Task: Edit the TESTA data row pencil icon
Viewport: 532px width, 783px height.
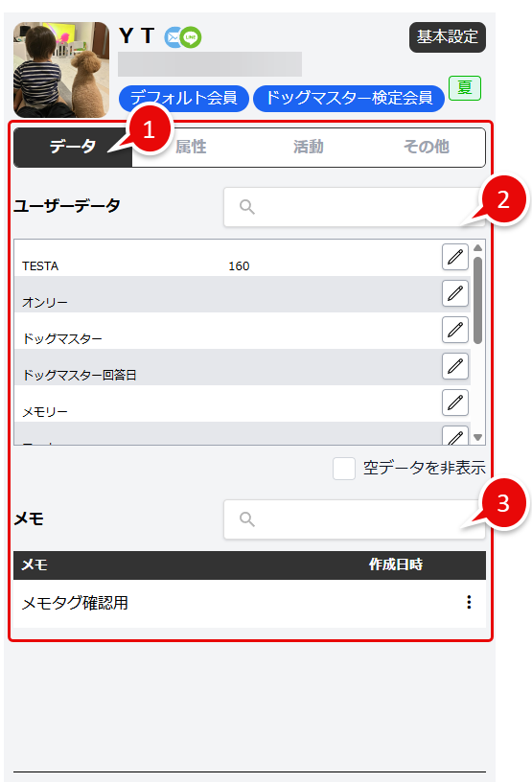Action: (454, 257)
